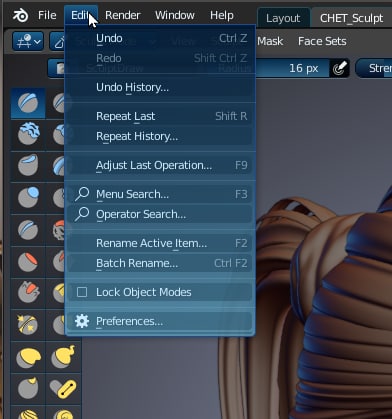The image size is (392, 419).
Task: Choose Adjust Last Operation in the Edit menu
Action: pyautogui.click(x=160, y=165)
